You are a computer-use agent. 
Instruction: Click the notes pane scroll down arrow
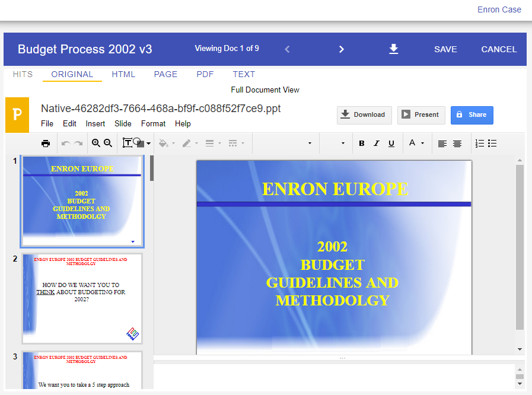click(520, 384)
